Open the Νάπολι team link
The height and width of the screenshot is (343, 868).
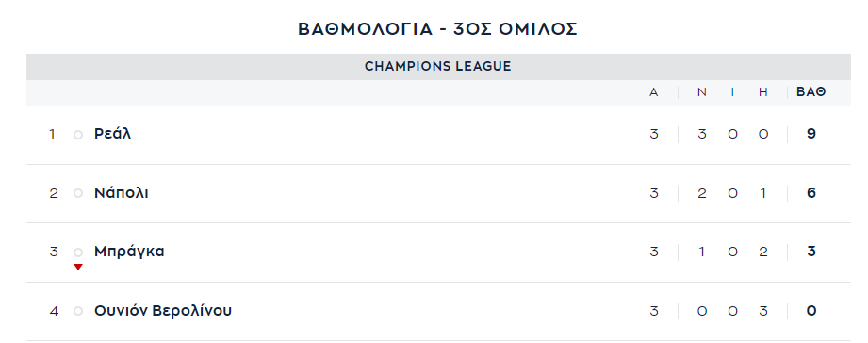pyautogui.click(x=122, y=193)
